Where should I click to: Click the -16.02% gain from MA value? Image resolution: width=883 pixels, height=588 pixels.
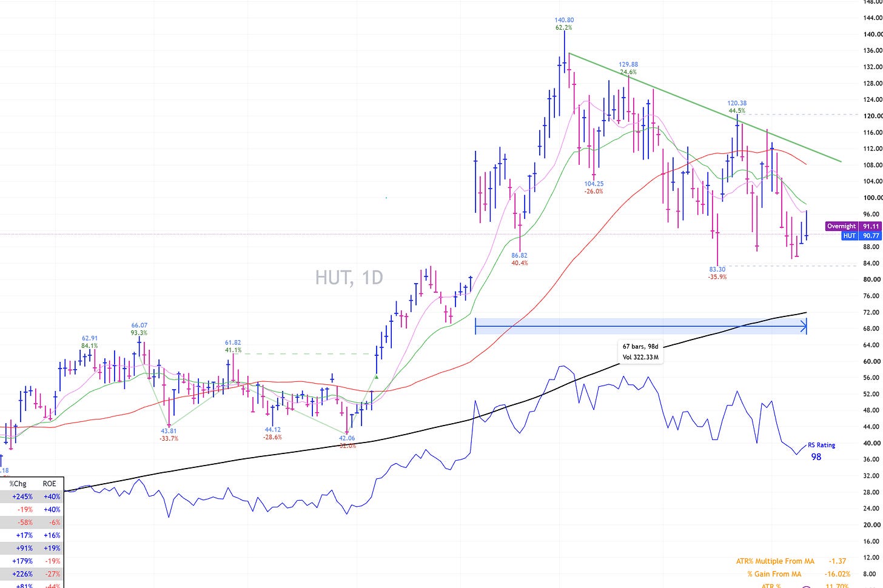[838, 574]
